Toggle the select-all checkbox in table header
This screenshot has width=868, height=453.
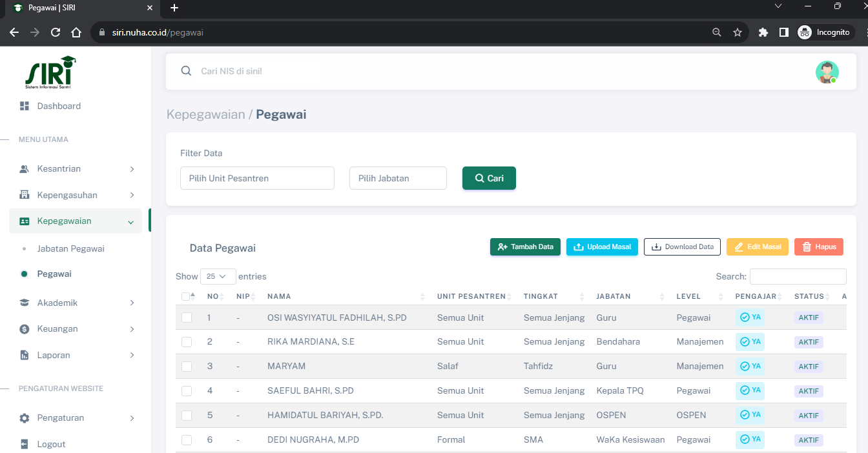(x=186, y=296)
